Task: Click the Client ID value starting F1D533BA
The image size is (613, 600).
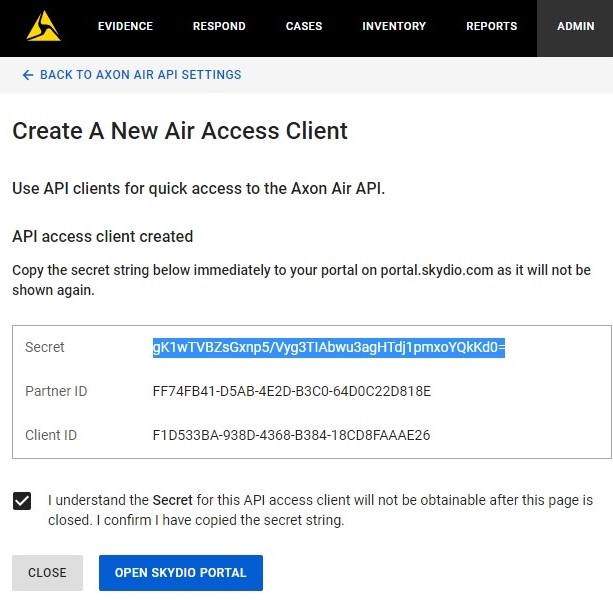Action: tap(291, 435)
